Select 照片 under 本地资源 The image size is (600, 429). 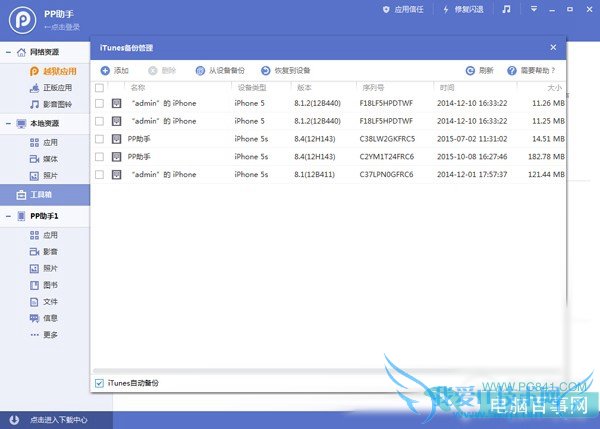[x=44, y=176]
